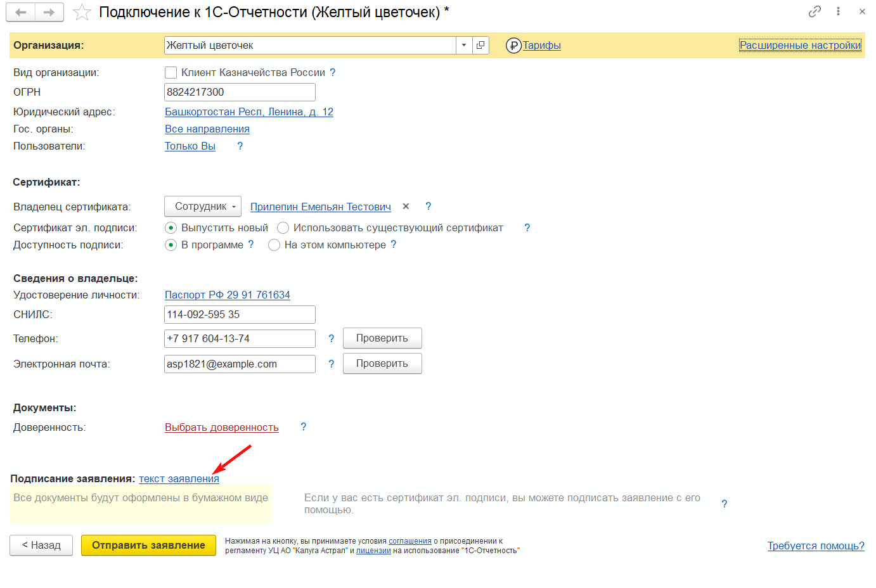This screenshot has width=876, height=588.
Task: Show help for На этом компьютере option
Action: point(394,245)
